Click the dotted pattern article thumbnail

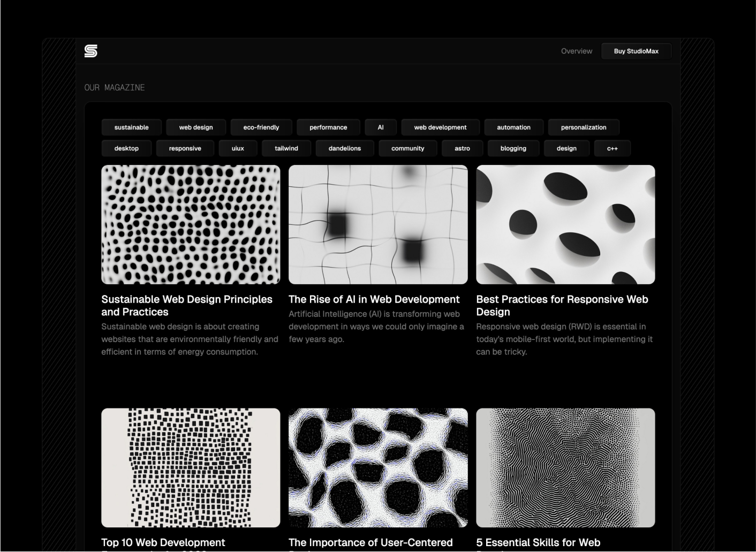[191, 224]
